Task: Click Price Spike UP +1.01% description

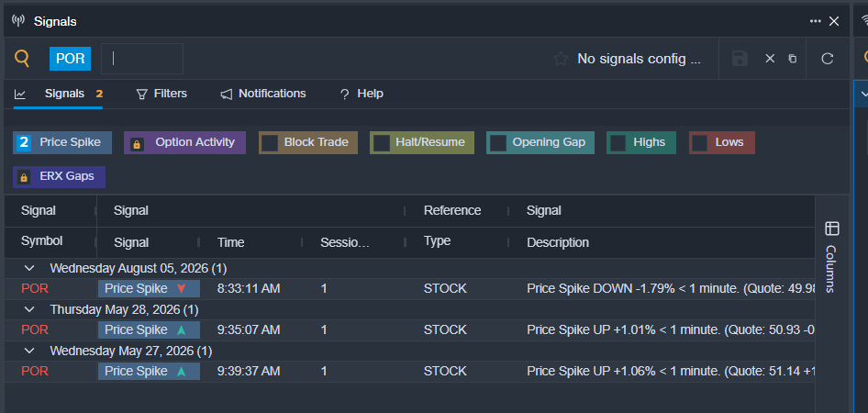Action: pyautogui.click(x=671, y=330)
